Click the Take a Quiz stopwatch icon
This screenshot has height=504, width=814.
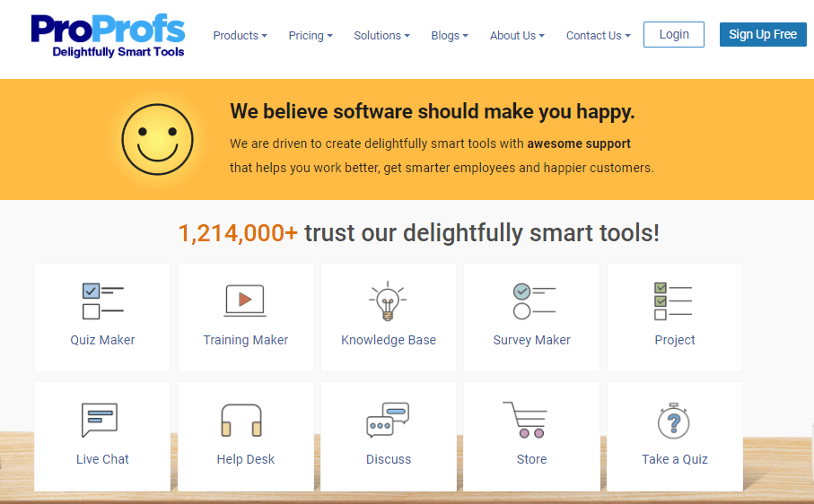[x=673, y=421]
